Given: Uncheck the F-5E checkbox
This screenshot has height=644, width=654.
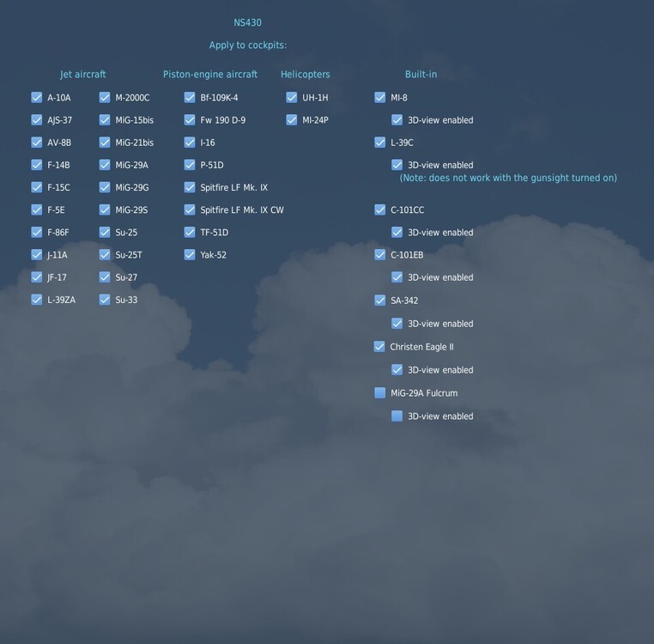Looking at the screenshot, I should [x=37, y=210].
